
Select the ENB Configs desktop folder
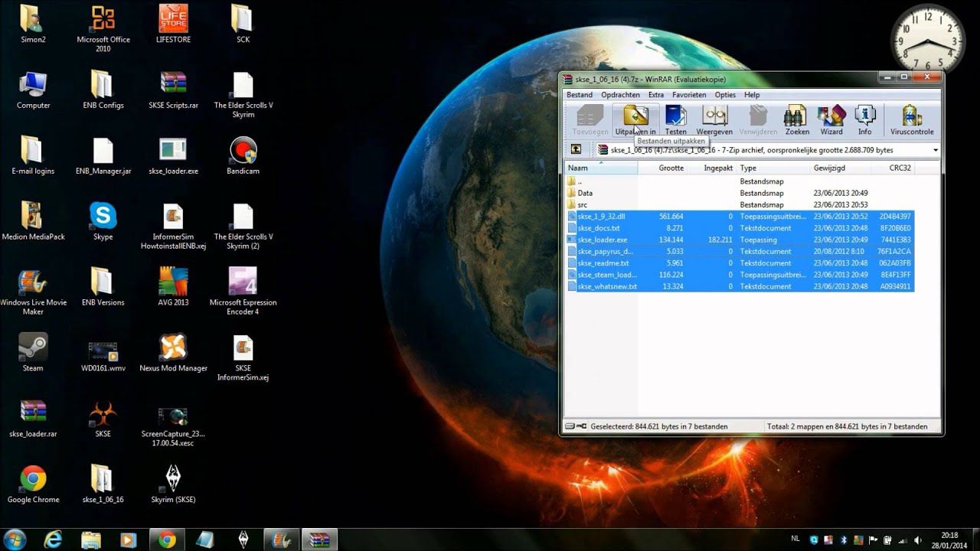coord(103,90)
